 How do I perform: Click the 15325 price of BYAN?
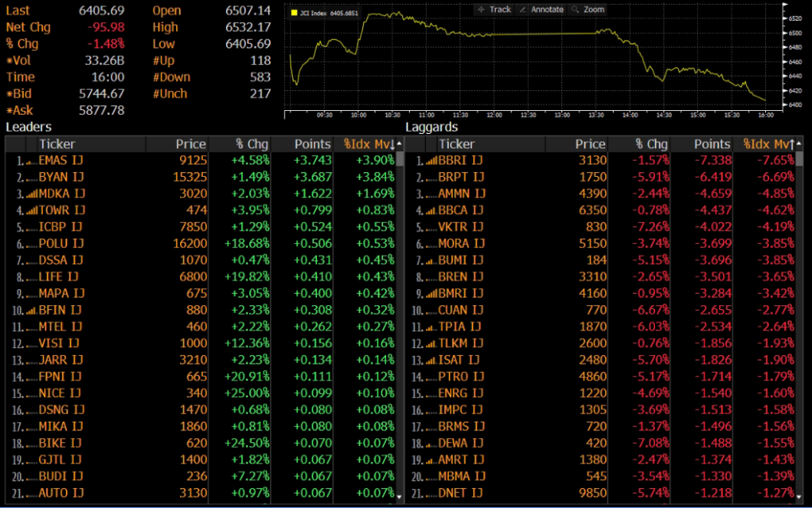190,177
